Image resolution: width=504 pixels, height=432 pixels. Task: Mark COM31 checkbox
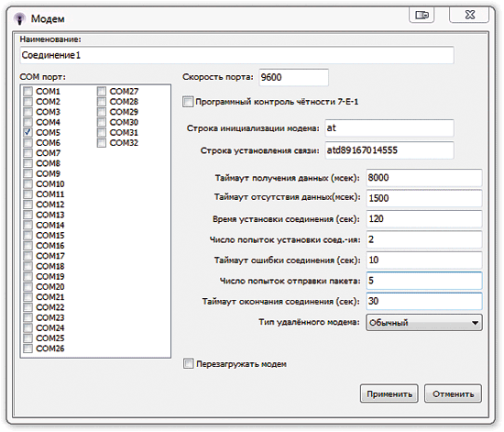[x=102, y=132]
